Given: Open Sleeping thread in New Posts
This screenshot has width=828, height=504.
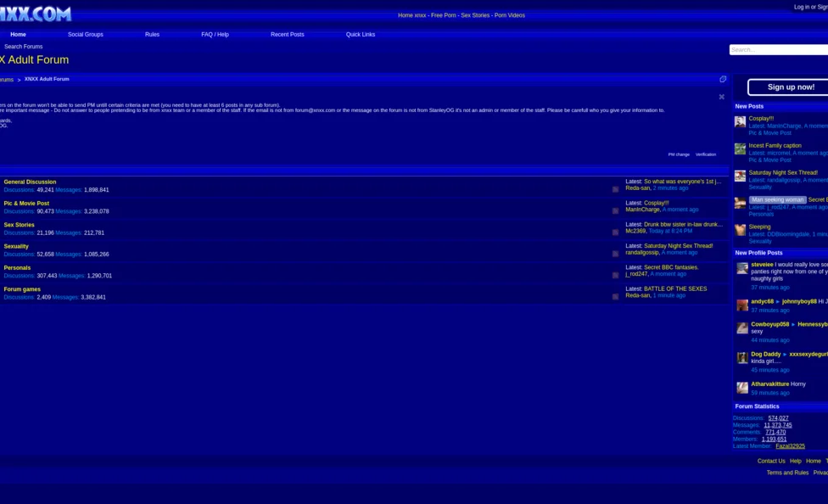Looking at the screenshot, I should pyautogui.click(x=759, y=227).
